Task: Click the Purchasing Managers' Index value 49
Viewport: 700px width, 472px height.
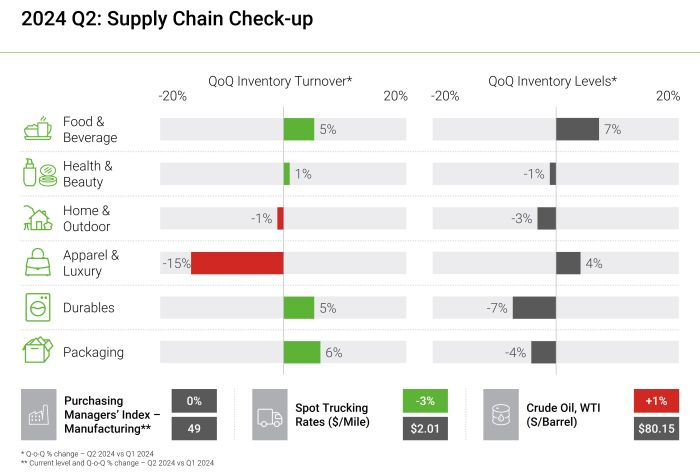Action: [194, 429]
